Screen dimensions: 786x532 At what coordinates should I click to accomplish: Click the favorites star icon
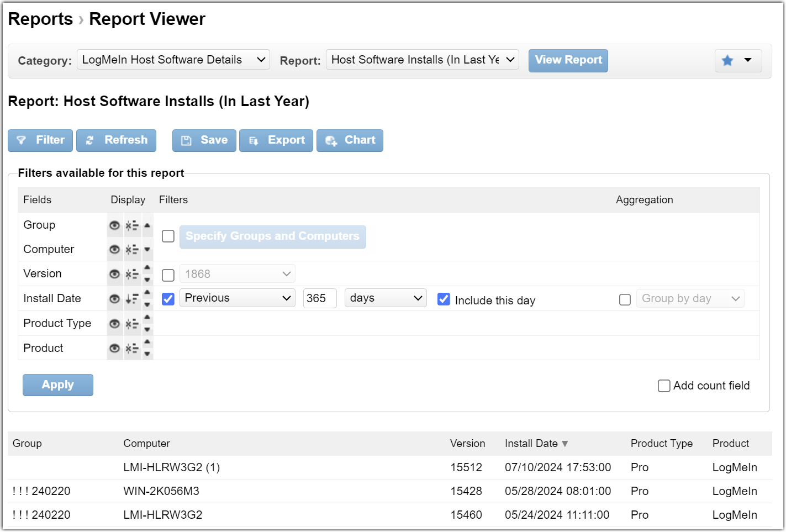pyautogui.click(x=727, y=60)
